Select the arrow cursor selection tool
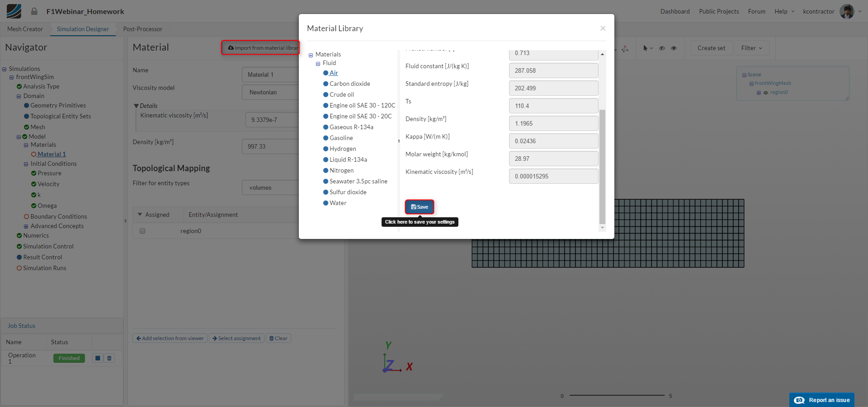868x407 pixels. (x=646, y=48)
